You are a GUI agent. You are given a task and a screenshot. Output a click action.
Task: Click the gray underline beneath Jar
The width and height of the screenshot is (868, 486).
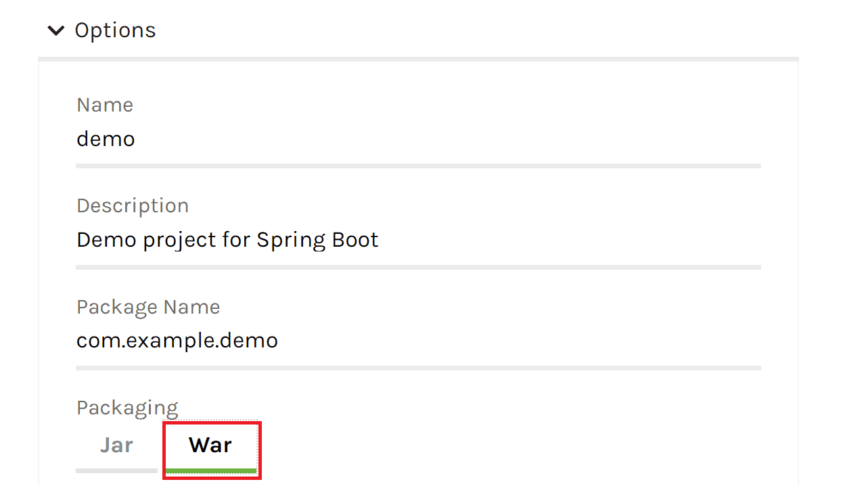[x=116, y=470]
